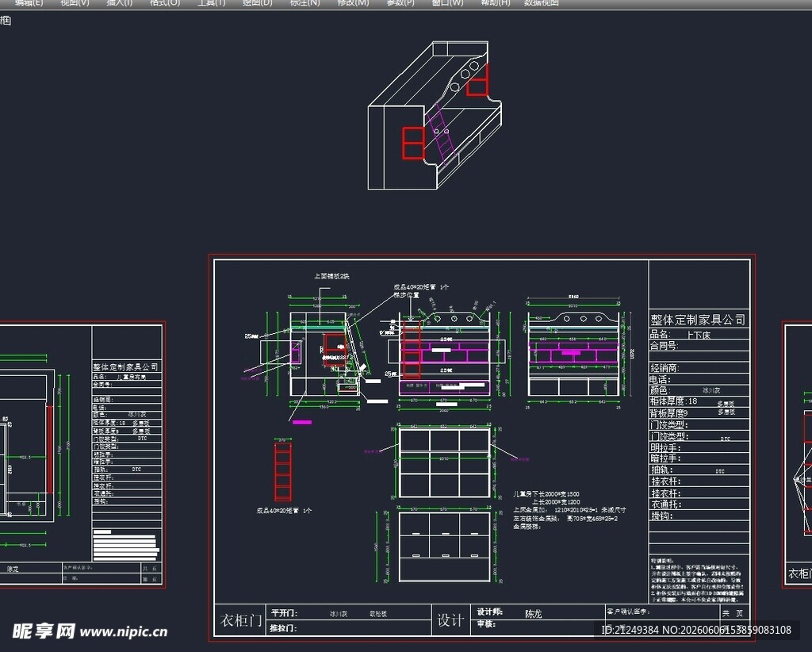The width and height of the screenshot is (812, 652).
Task: Open the 窗口(W) window menu
Action: coord(447,3)
